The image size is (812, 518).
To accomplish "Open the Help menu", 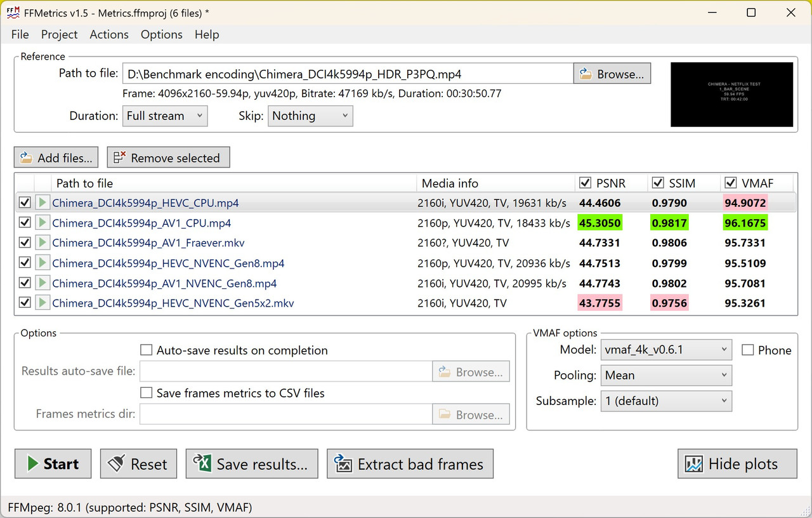I will pyautogui.click(x=207, y=34).
